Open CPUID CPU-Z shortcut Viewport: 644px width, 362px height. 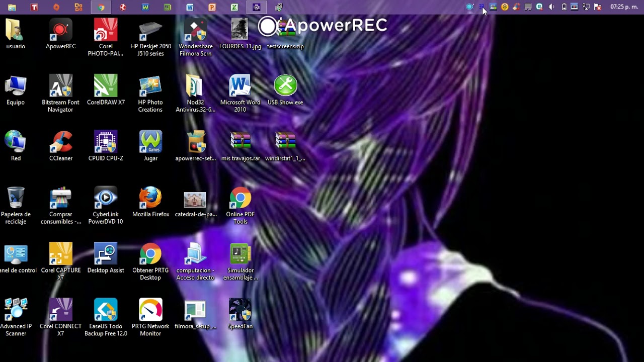[x=106, y=146]
